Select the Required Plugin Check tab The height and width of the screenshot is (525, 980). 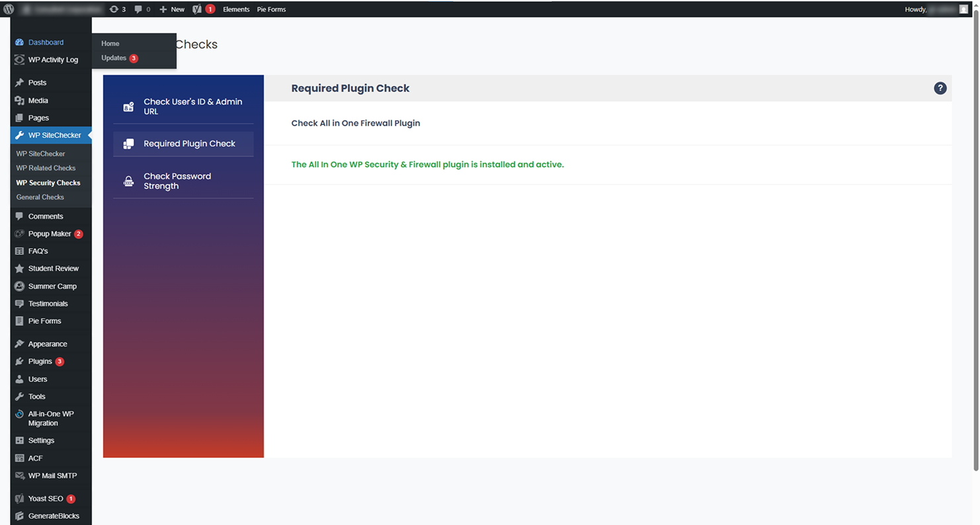tap(183, 143)
